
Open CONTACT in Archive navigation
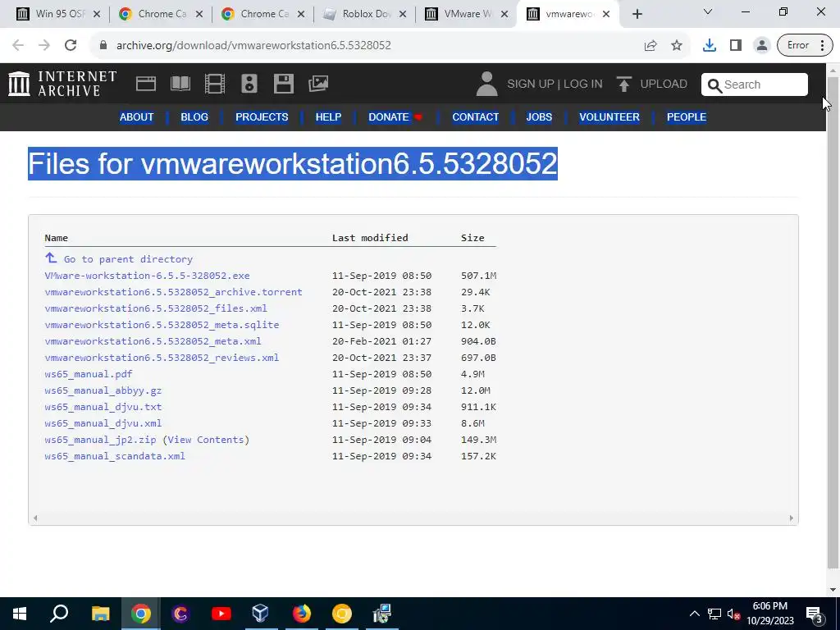coord(476,116)
